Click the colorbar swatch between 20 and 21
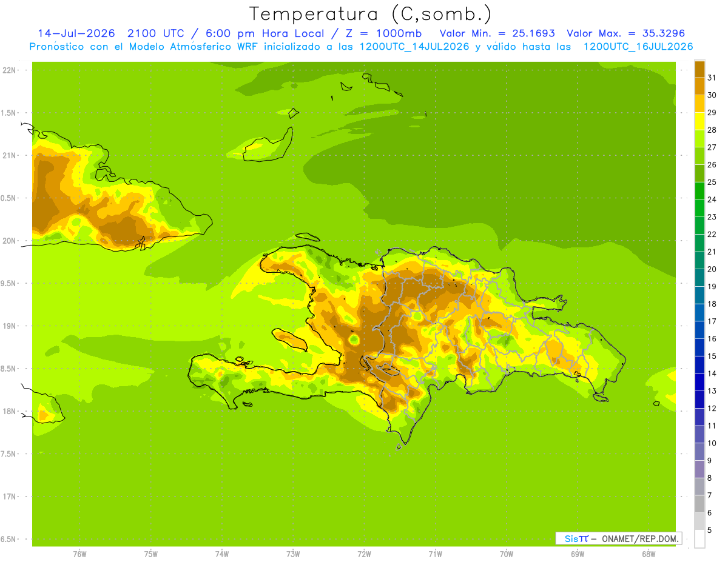Screen dimensions: 728x562 699,260
